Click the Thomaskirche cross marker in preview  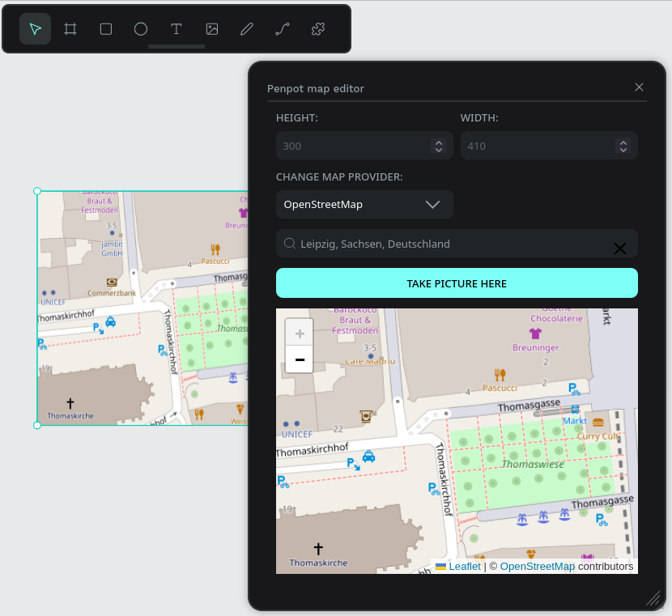pos(318,548)
